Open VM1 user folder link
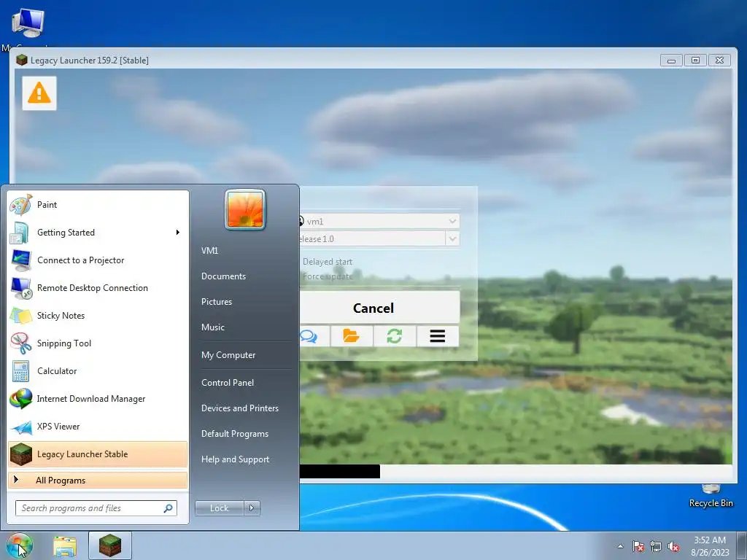Image resolution: width=747 pixels, height=560 pixels. pos(209,251)
